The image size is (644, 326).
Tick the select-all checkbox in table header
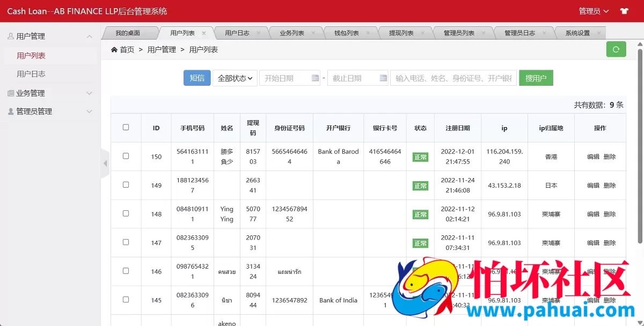coord(126,128)
